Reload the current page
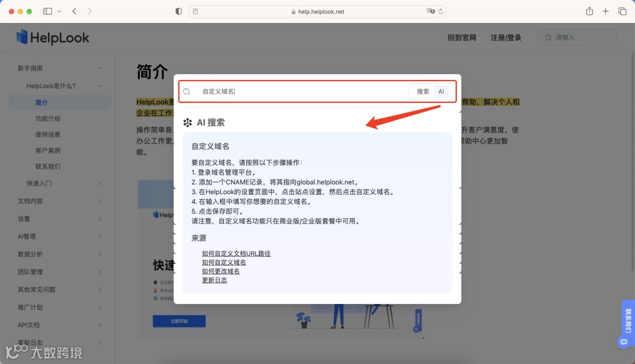635x364 pixels. 440,11
